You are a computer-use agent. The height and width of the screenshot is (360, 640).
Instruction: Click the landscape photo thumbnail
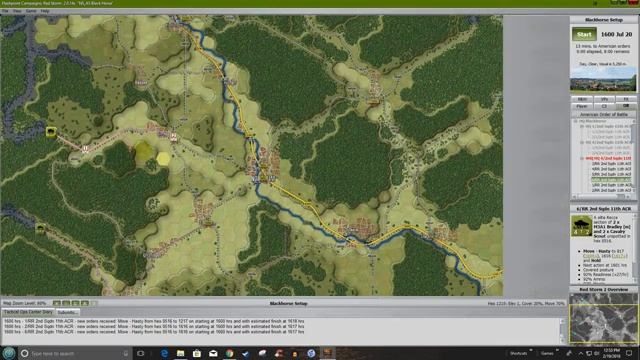tap(603, 80)
